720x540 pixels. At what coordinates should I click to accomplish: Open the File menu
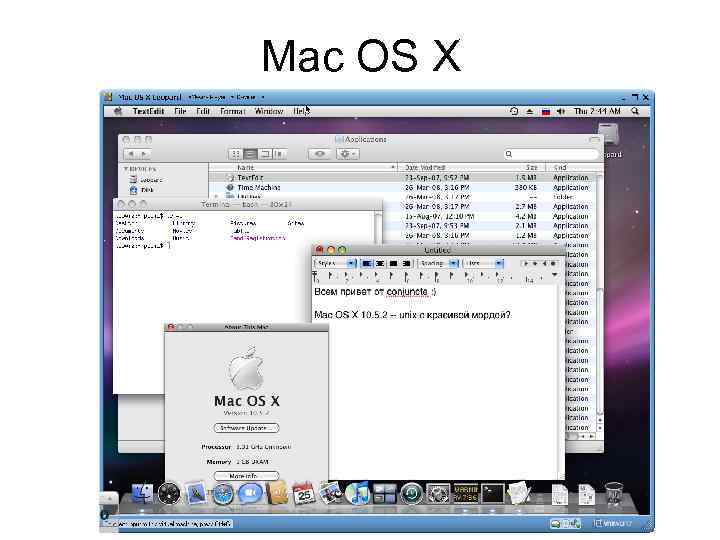[x=180, y=111]
